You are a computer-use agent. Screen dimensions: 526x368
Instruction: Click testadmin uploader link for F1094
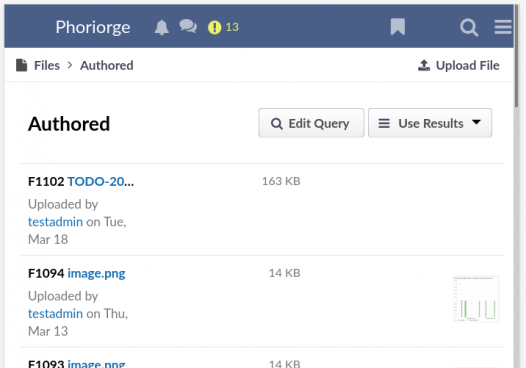coord(55,314)
